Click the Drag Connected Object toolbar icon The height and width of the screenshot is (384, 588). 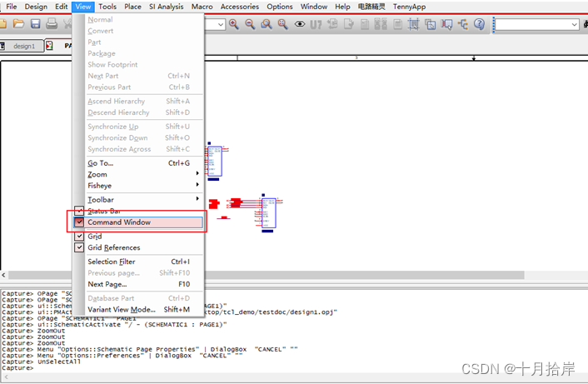tap(446, 24)
